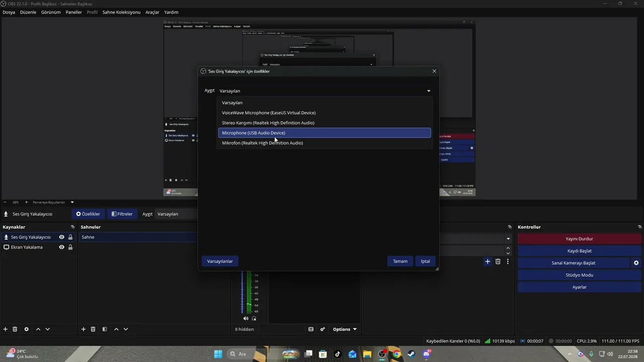Delete selected scene with Sahneler trash icon
Image resolution: width=644 pixels, height=362 pixels.
93,329
